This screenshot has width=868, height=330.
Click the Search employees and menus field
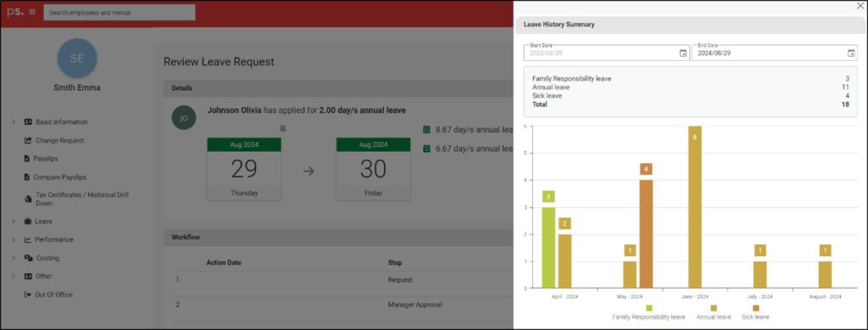click(x=120, y=12)
